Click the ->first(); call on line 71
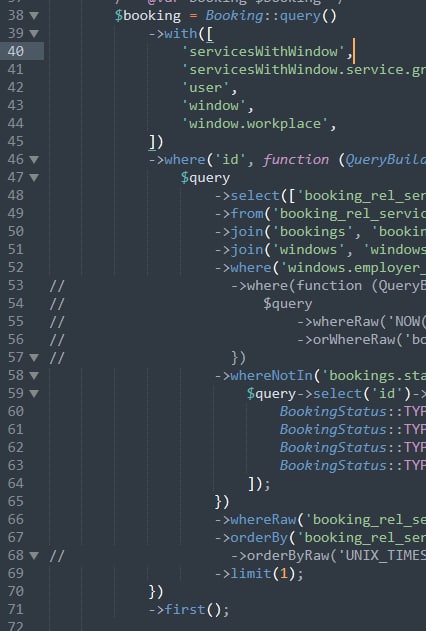Viewport: 426px width, 631px height. 189,610
